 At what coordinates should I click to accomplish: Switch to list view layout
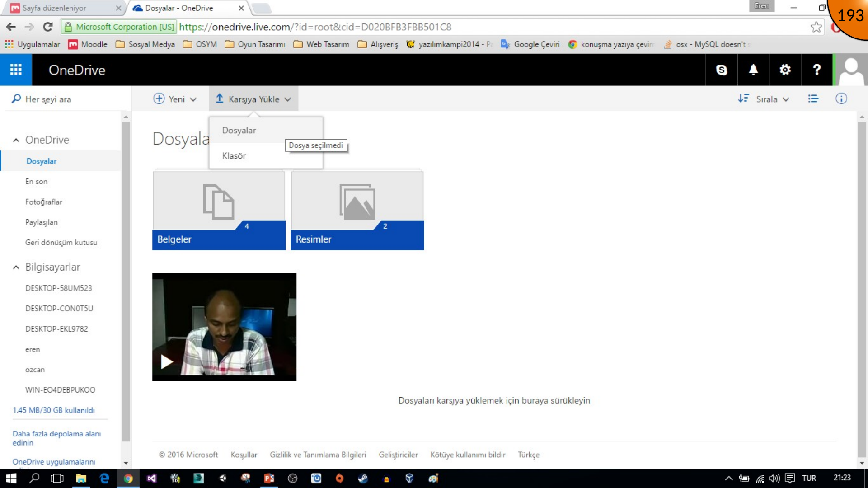coord(813,99)
